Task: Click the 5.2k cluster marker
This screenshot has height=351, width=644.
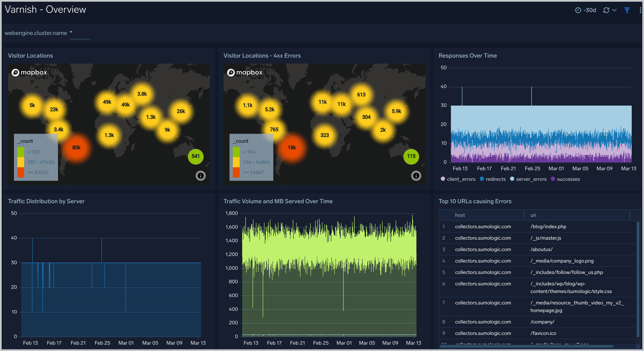Action: (269, 109)
